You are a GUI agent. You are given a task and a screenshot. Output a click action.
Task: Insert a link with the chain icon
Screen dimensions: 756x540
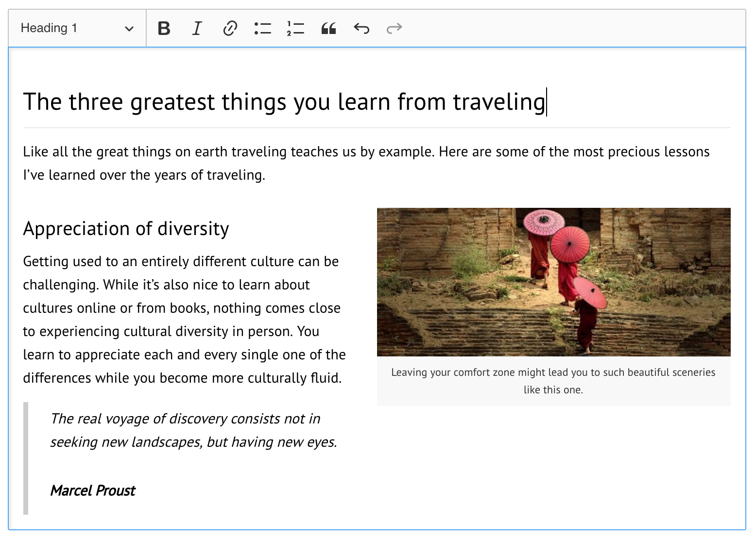230,29
